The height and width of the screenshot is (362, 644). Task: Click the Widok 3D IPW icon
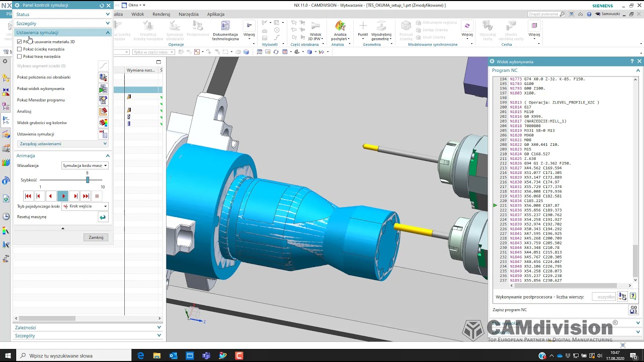coord(315,31)
